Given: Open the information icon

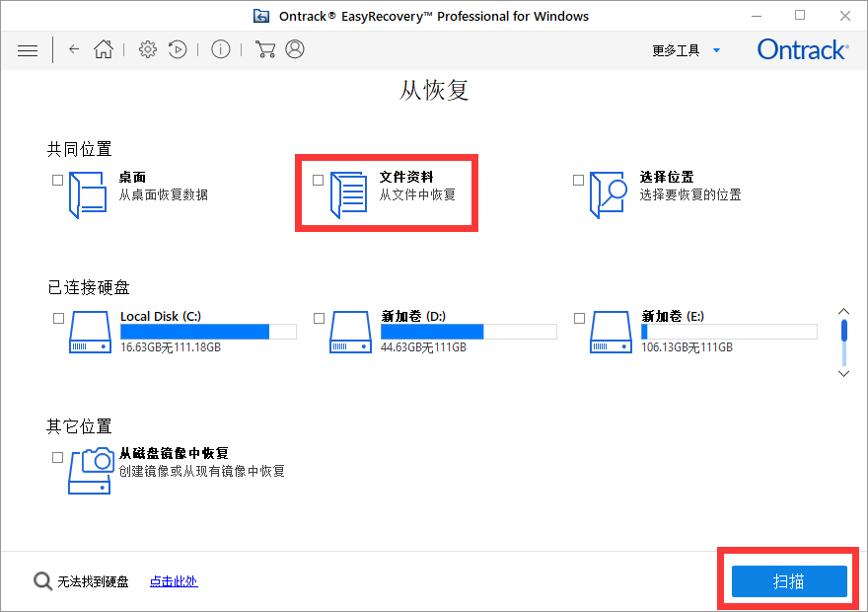Looking at the screenshot, I should pos(221,49).
